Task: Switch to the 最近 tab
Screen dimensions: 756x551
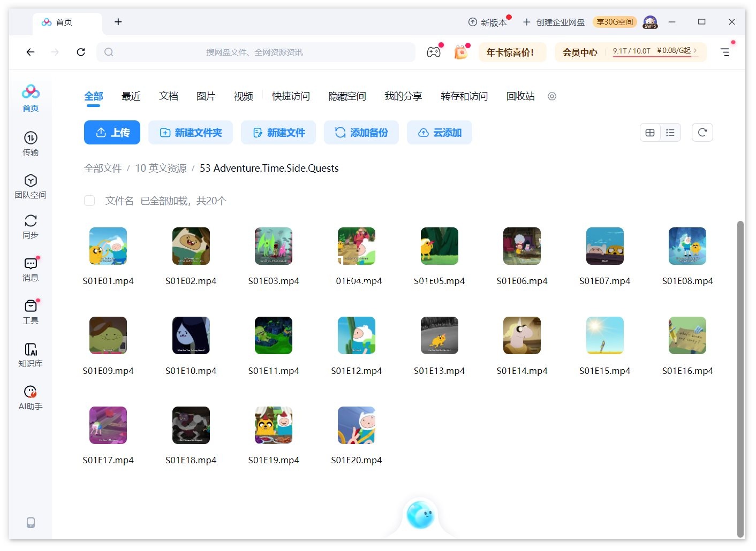Action: (131, 96)
